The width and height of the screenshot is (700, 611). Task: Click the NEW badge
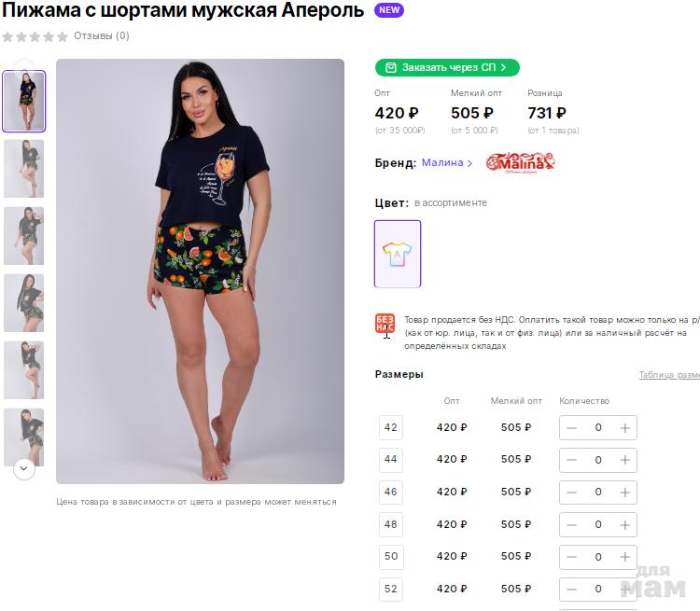(x=389, y=10)
